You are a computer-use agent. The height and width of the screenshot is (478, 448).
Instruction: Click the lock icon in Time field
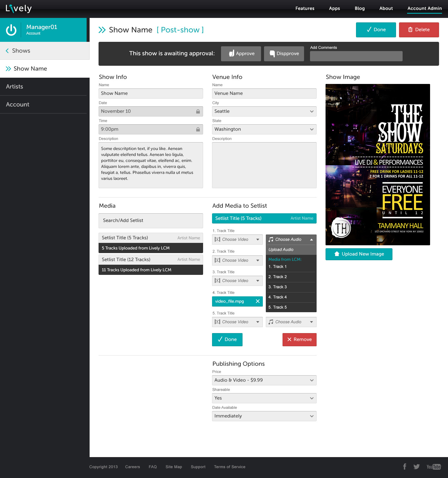coord(198,129)
